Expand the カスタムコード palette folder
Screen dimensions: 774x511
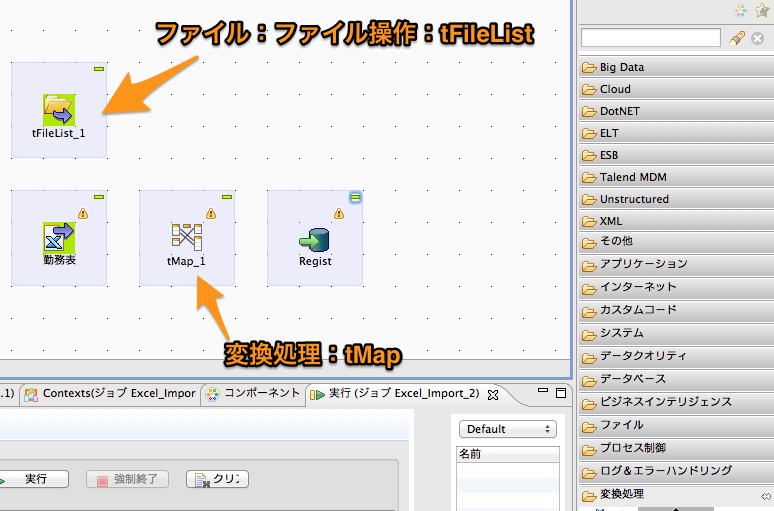click(676, 311)
